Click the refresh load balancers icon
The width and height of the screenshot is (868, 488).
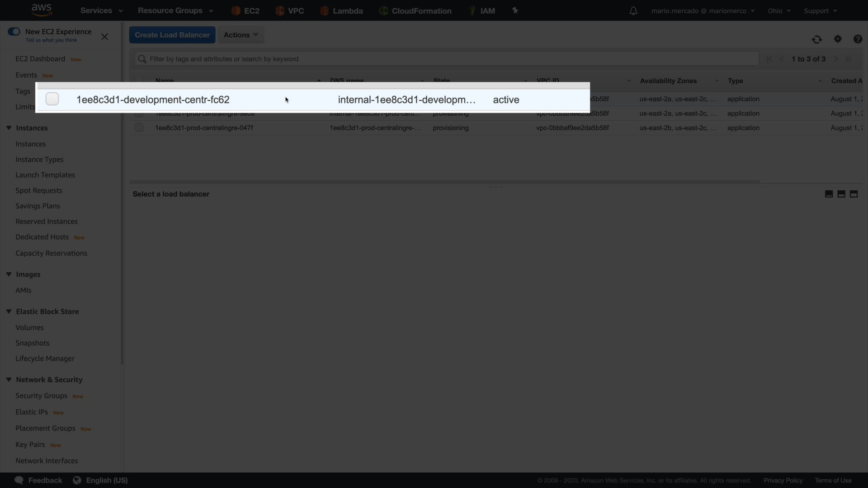(816, 39)
